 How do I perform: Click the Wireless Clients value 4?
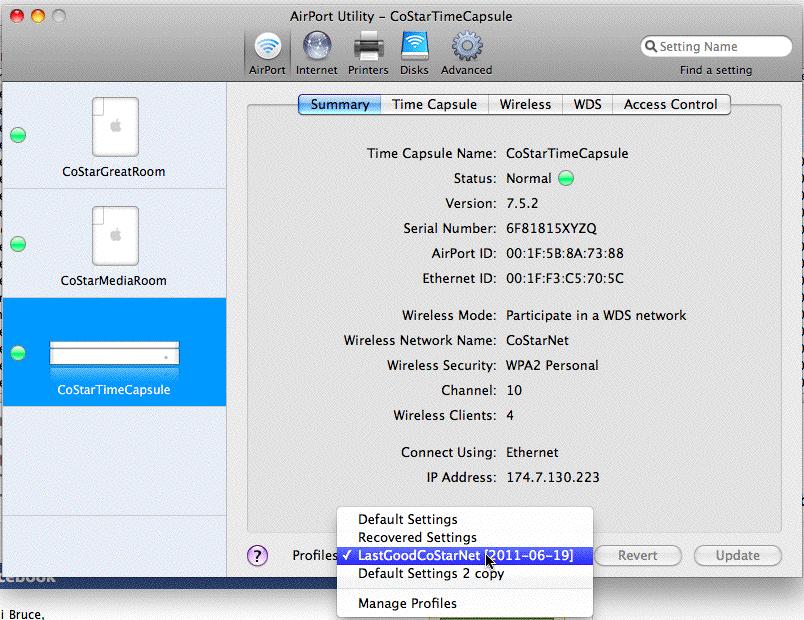pyautogui.click(x=510, y=415)
